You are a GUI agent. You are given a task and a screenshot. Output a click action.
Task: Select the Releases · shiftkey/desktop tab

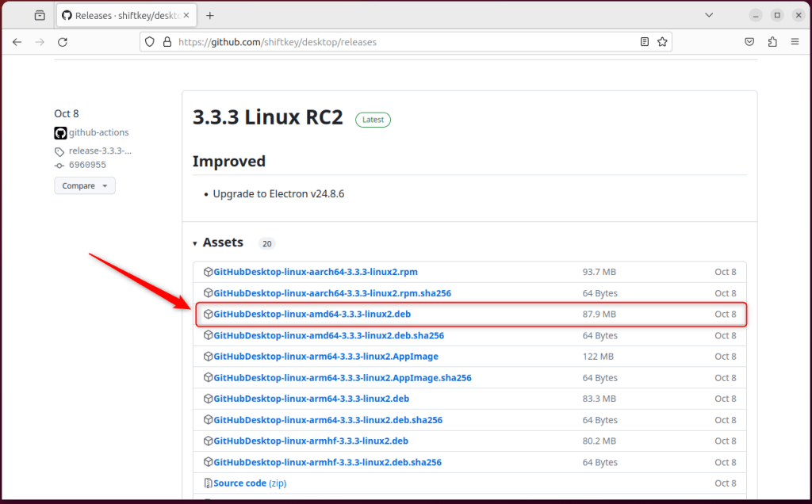pos(123,14)
